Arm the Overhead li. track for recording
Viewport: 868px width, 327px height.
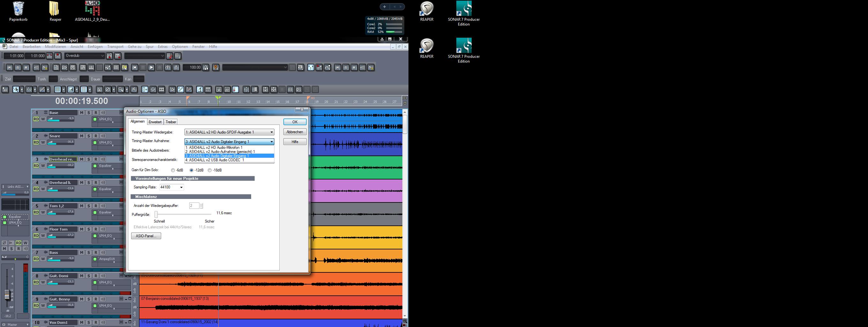point(96,182)
